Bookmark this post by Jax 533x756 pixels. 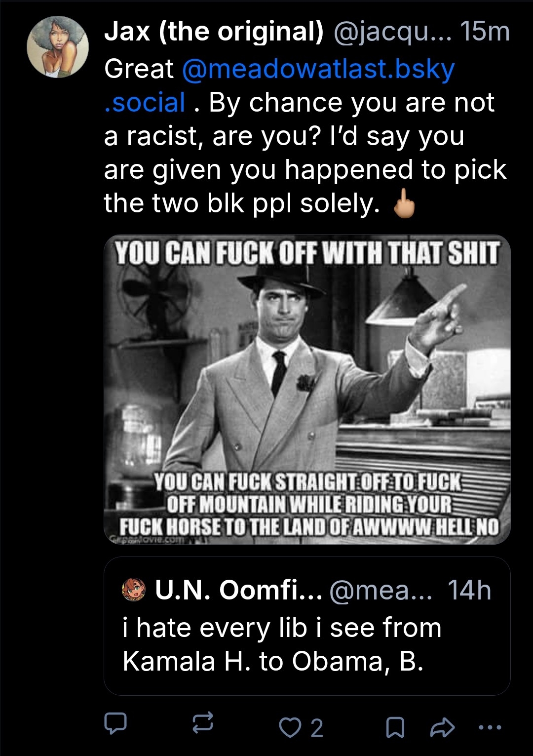click(394, 727)
